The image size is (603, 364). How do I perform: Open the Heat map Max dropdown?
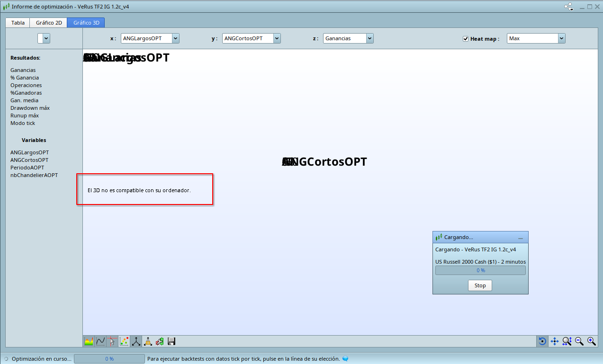tap(561, 38)
